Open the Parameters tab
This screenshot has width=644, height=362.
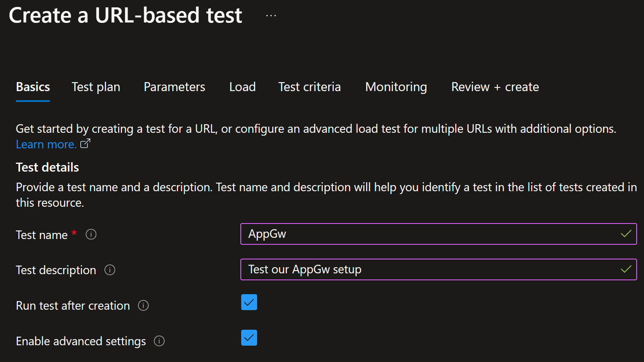coord(174,87)
